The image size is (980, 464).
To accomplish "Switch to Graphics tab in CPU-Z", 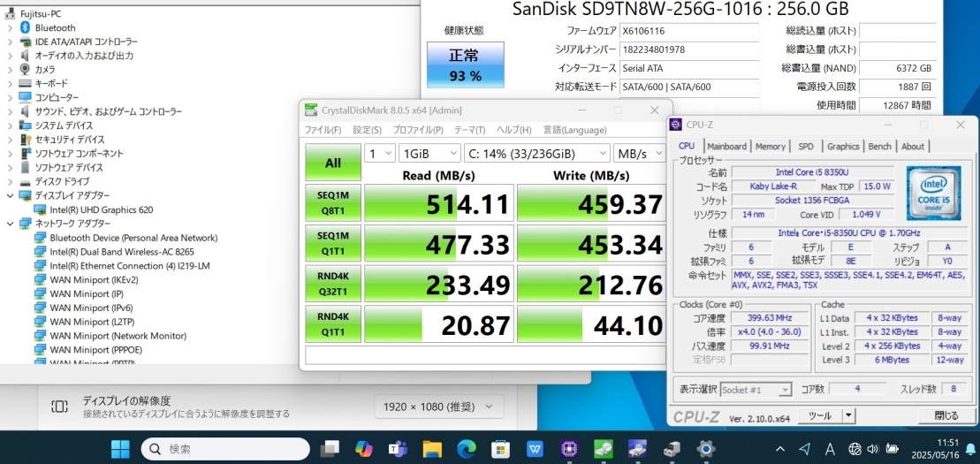I will pos(843,147).
